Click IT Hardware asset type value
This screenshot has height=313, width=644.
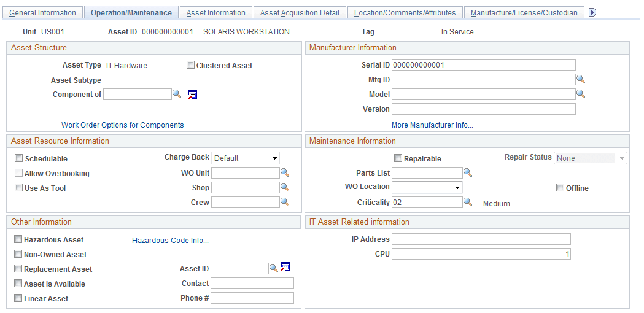(126, 65)
